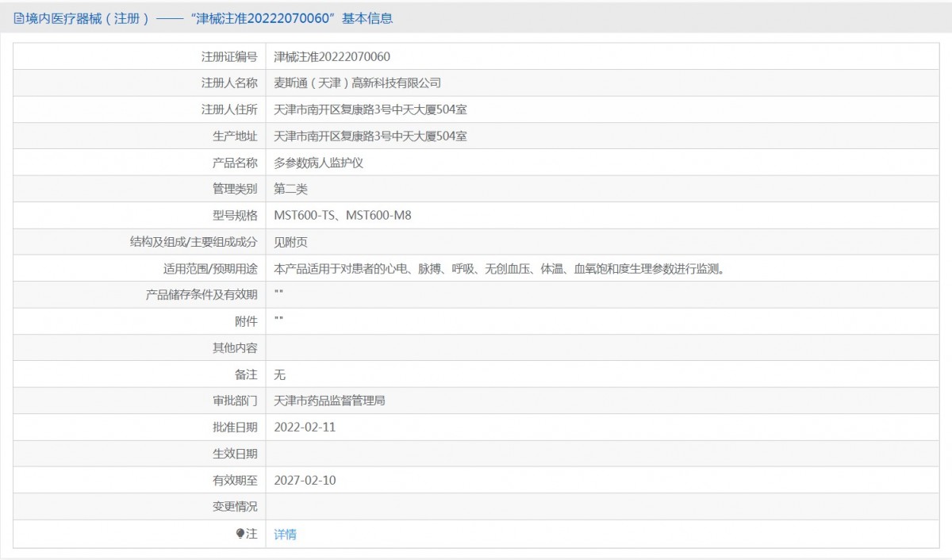Click the 审批部门 label

coord(235,401)
